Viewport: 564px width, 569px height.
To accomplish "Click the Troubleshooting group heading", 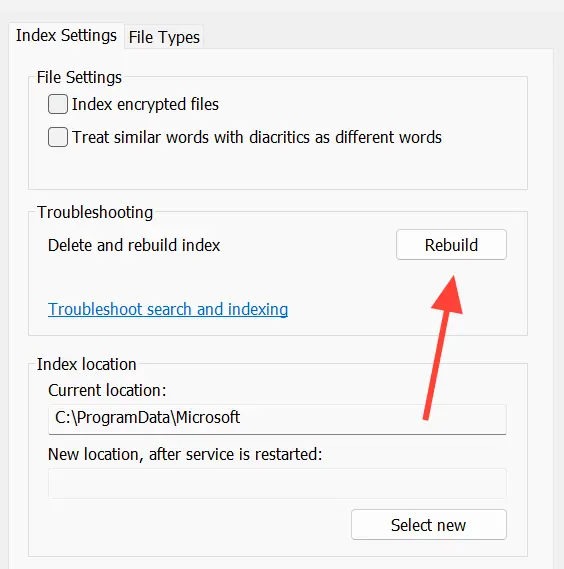I will pyautogui.click(x=95, y=212).
